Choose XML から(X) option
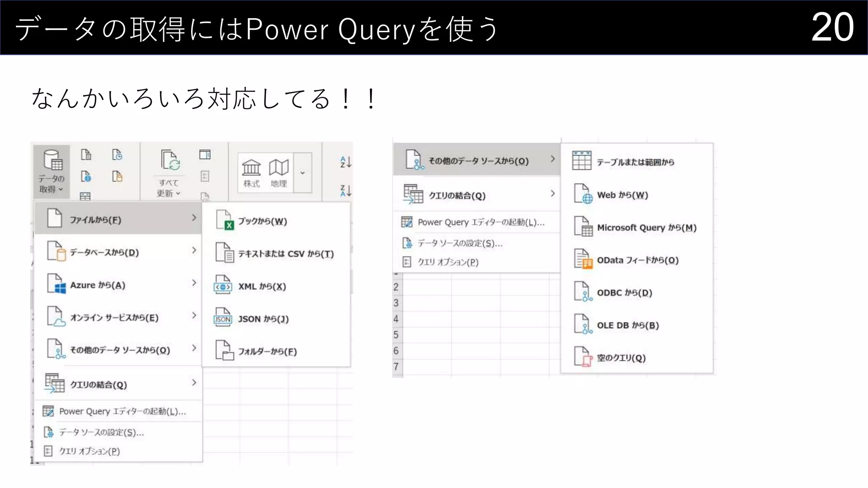Screen dimensions: 868x488 [x=276, y=286]
